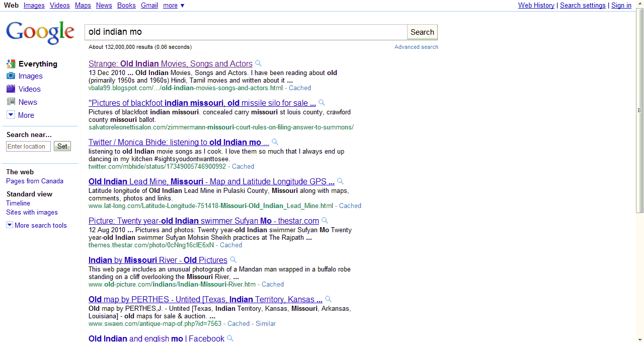Click the search query input field
This screenshot has height=342, width=644.
click(246, 32)
